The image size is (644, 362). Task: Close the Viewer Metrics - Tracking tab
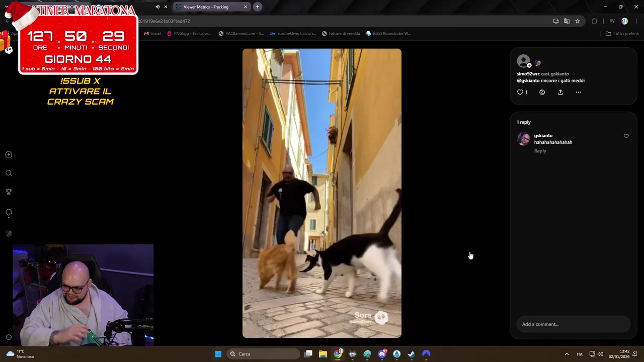click(x=246, y=7)
